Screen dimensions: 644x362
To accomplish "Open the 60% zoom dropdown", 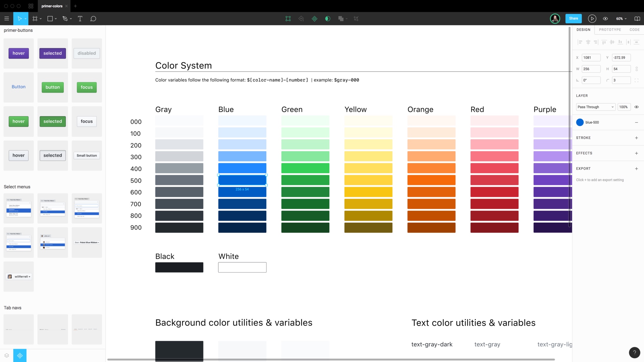I will [x=621, y=19].
